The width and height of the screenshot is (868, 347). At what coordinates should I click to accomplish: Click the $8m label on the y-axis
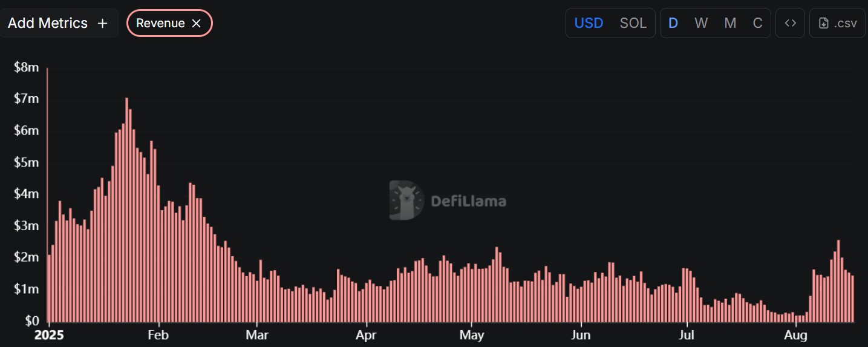click(26, 67)
